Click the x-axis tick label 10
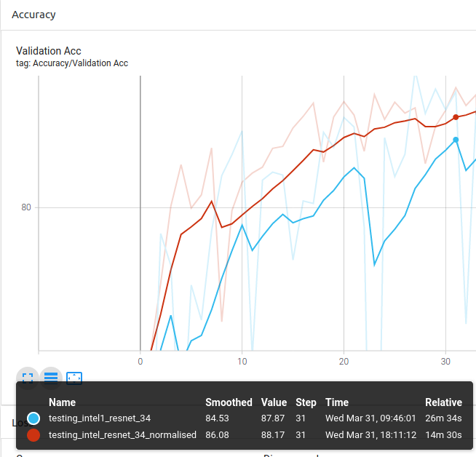Viewport: 476px width, 457px height. point(242,361)
